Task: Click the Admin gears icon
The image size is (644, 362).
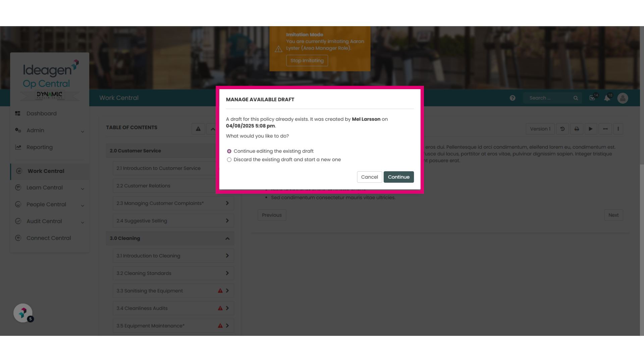Action: coord(18,130)
